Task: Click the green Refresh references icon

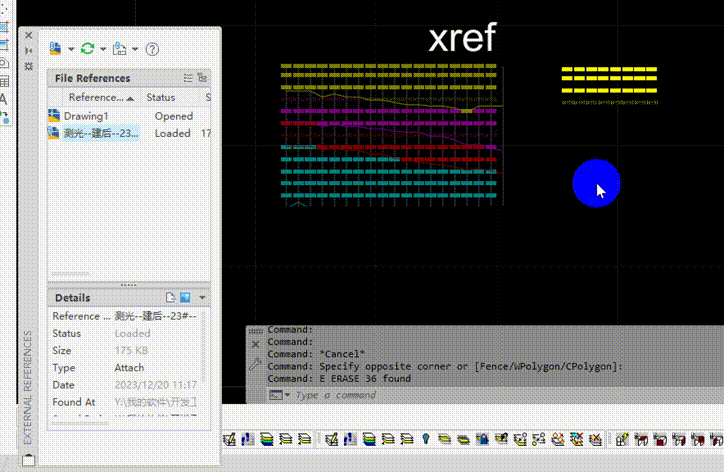Action: tap(87, 48)
